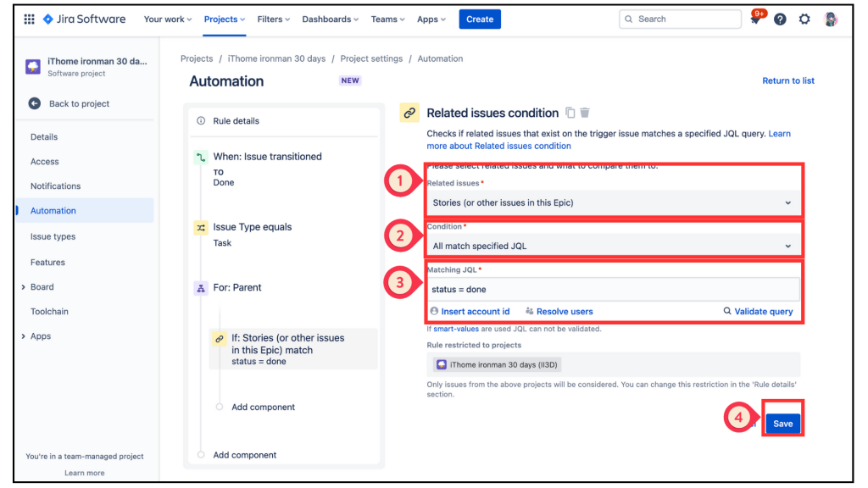
Task: Delete the Related issues condition component
Action: [585, 113]
